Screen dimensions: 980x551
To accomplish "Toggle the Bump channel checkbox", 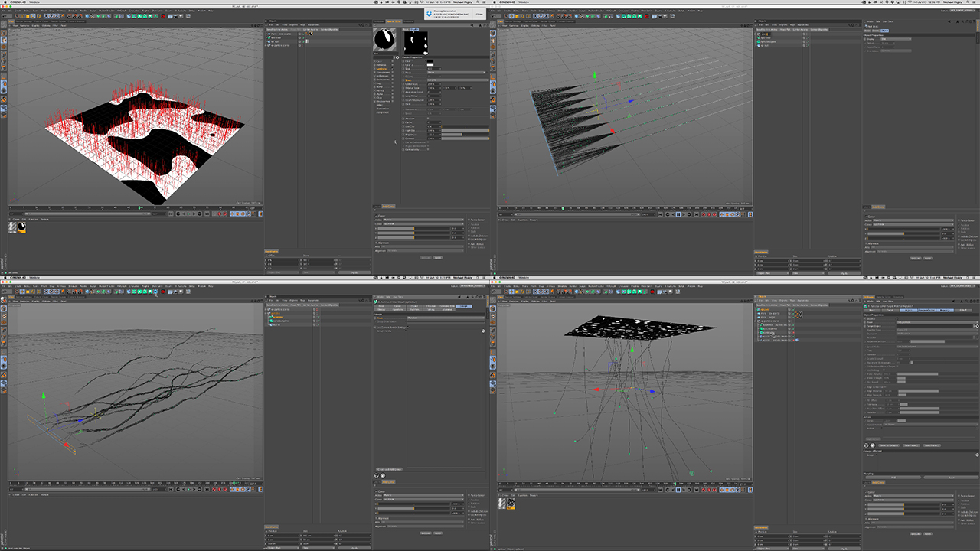I will (392, 86).
